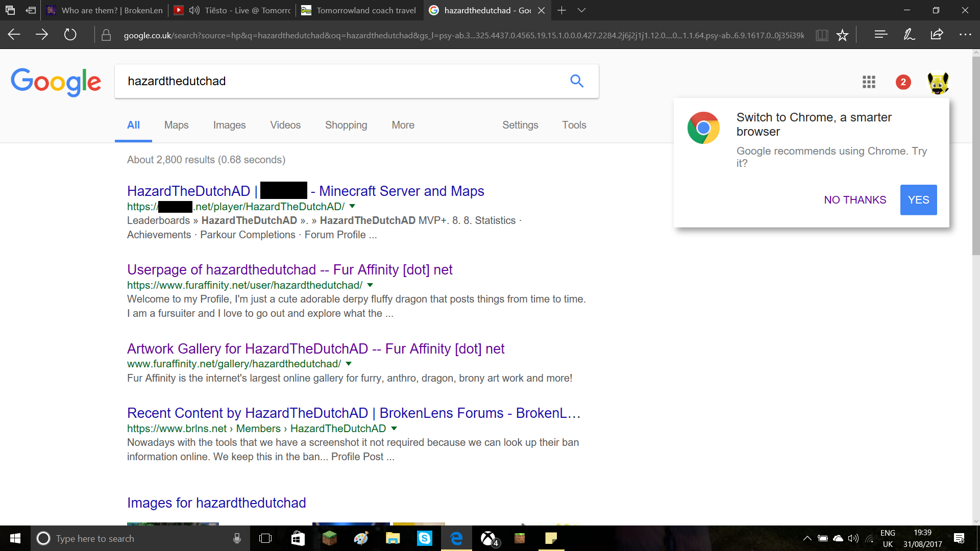
Task: Open the Edge Hub favorites icon
Action: pyautogui.click(x=881, y=35)
